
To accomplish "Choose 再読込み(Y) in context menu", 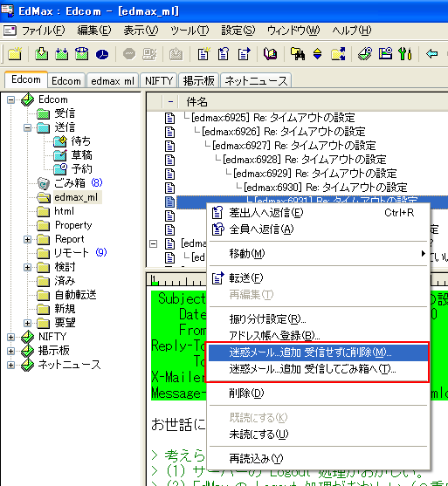I will point(318,458).
